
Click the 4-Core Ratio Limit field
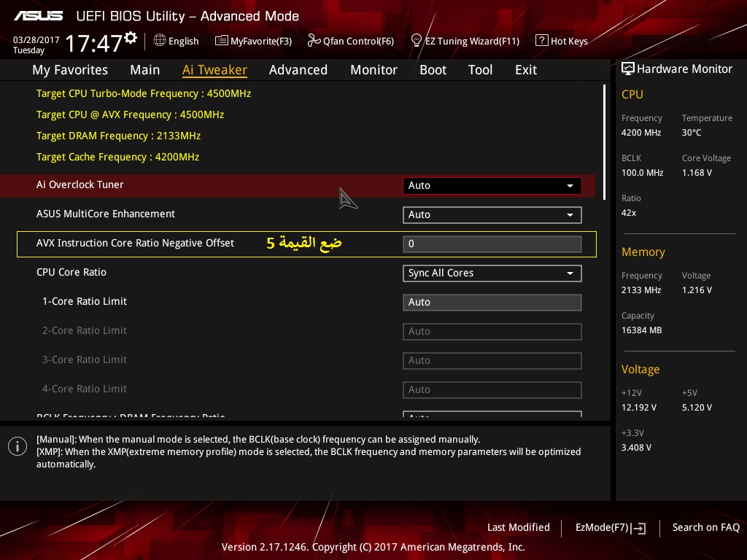point(492,389)
